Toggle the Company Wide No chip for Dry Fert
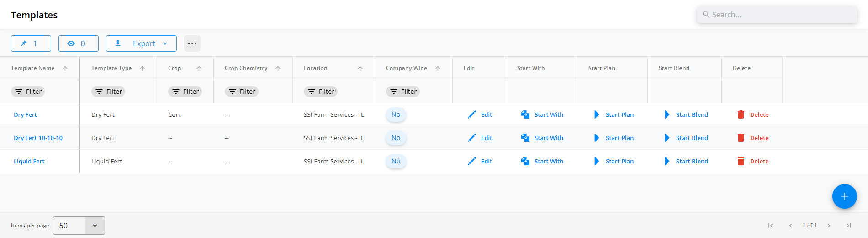The image size is (868, 238). click(x=396, y=114)
